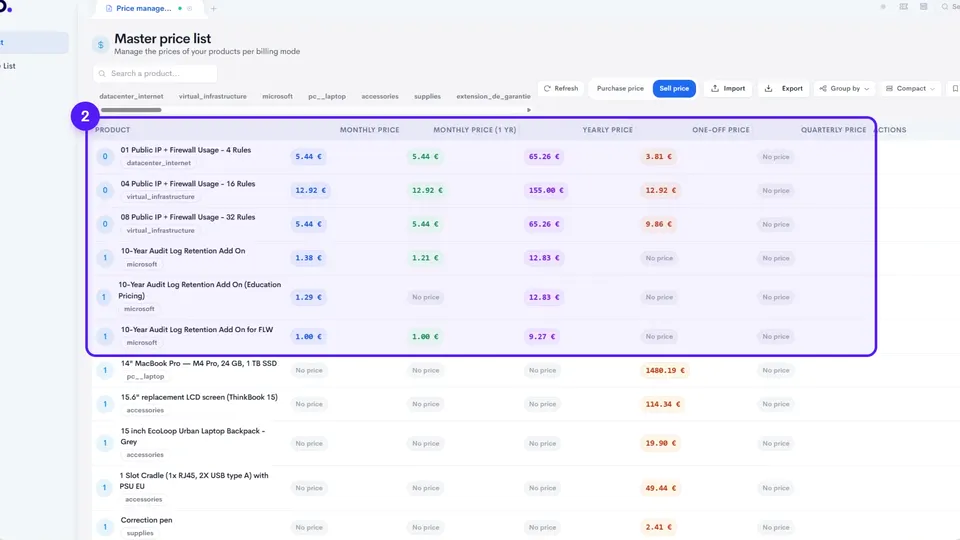Click the Export download button
The image size is (960, 540).
pos(784,88)
